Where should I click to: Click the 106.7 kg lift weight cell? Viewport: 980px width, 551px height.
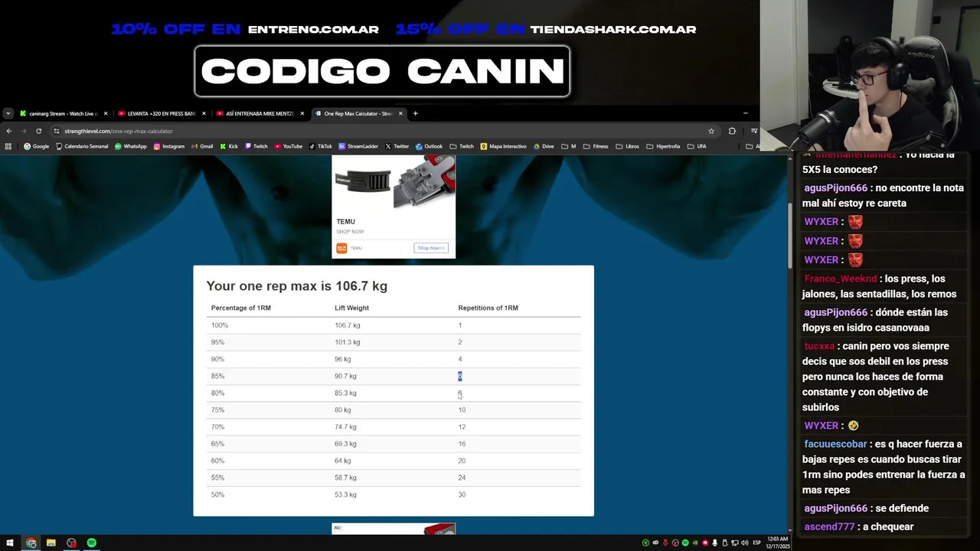tap(347, 325)
